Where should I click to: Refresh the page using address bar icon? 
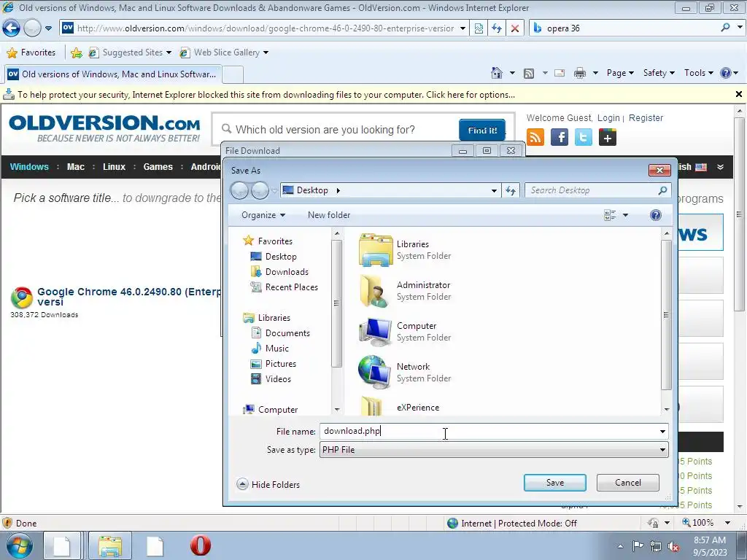coord(497,28)
